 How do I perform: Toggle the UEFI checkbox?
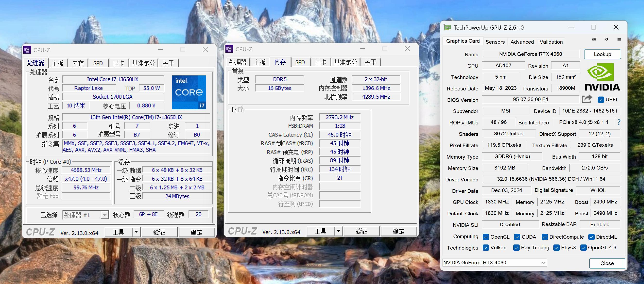(601, 100)
